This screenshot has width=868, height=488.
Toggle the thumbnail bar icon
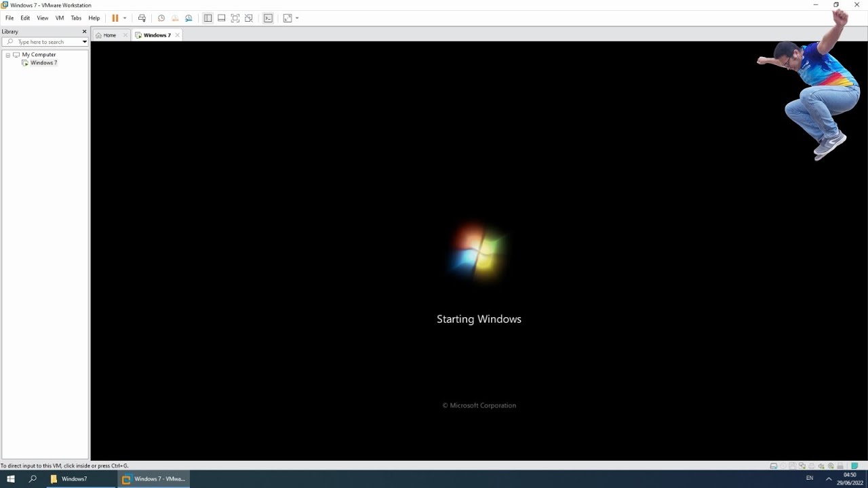tap(221, 18)
